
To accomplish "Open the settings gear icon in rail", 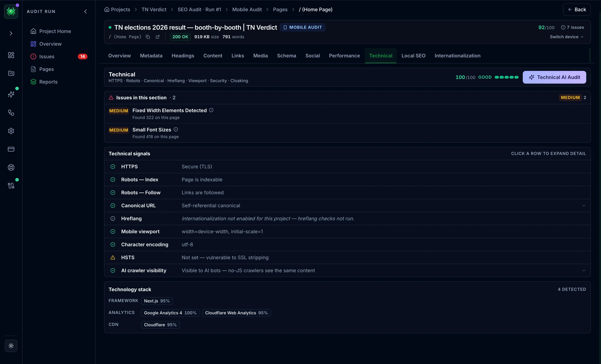I will tap(11, 131).
